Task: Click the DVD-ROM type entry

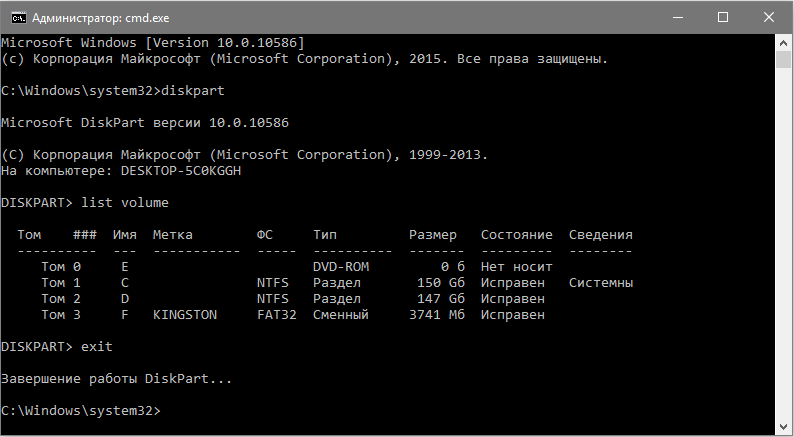Action: 340,267
